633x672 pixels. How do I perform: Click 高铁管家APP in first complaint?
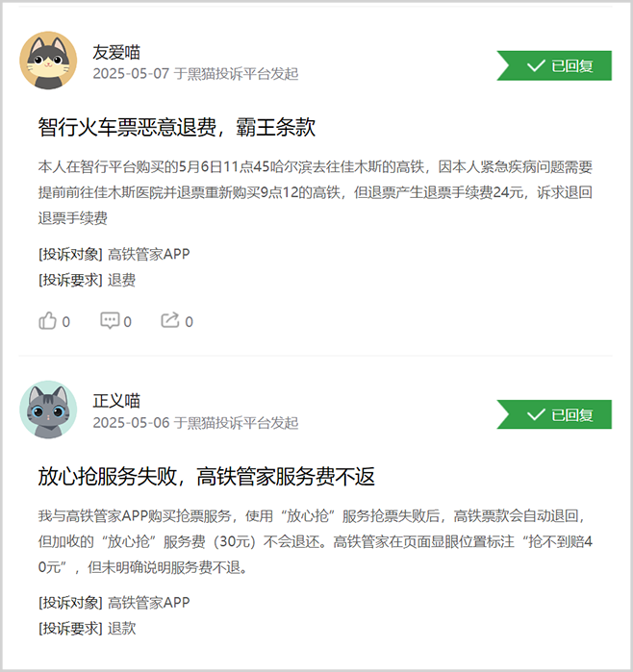pos(149,254)
